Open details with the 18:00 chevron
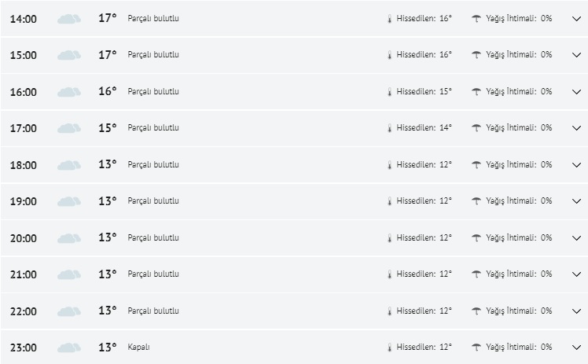This screenshot has width=588, height=364. click(x=576, y=165)
